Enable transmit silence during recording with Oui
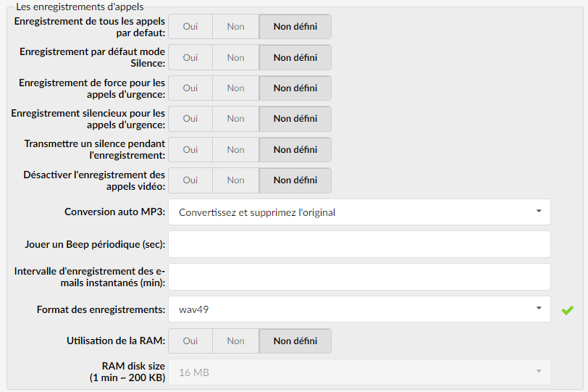 (190, 150)
